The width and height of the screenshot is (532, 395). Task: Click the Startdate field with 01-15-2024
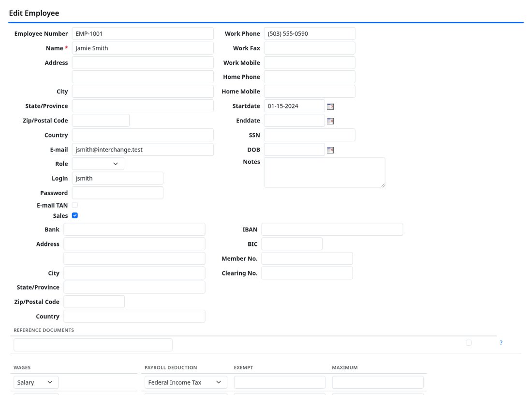click(294, 106)
